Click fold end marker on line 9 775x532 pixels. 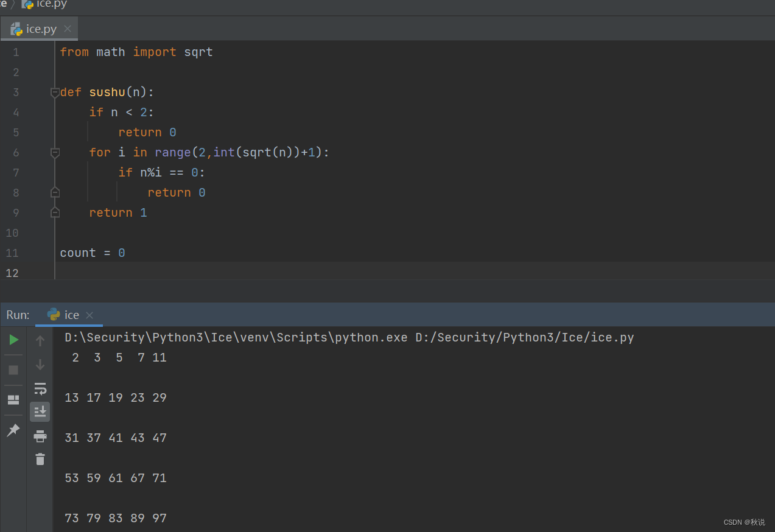tap(55, 212)
